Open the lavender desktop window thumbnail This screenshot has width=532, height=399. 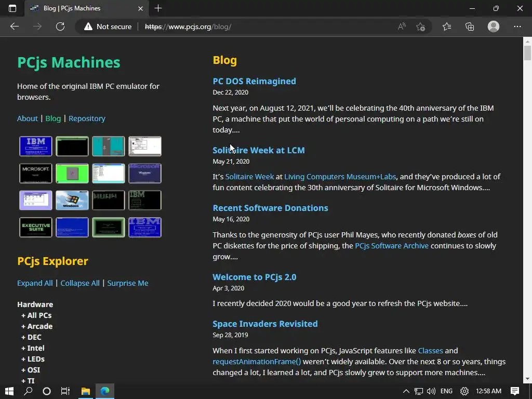point(36,200)
